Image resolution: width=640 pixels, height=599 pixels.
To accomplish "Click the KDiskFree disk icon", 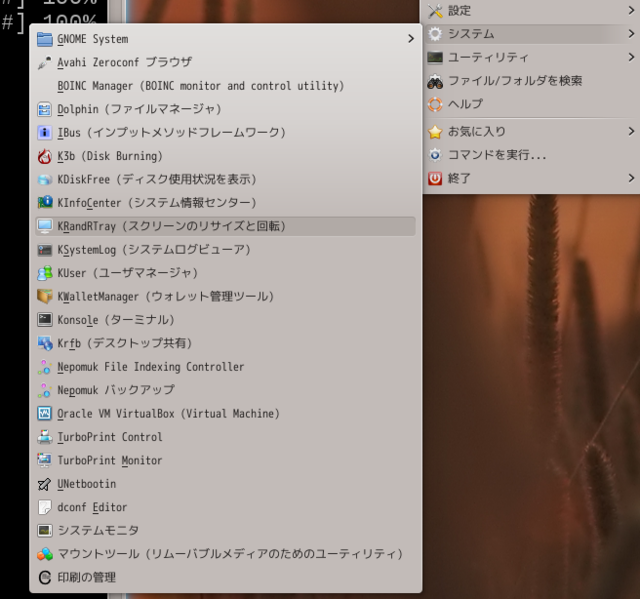I will (x=44, y=180).
